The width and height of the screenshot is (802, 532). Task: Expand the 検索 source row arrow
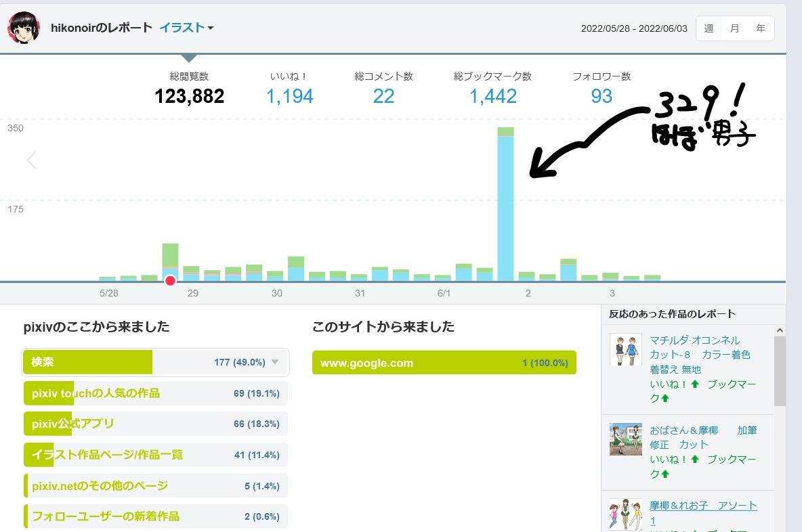tap(275, 362)
